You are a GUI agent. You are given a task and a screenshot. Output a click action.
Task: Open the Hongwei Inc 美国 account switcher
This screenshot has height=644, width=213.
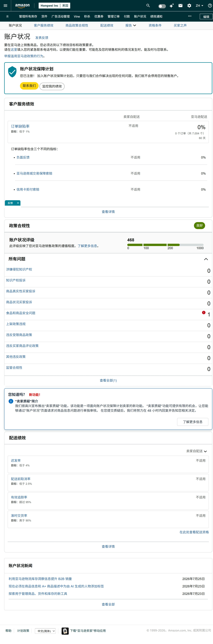click(54, 5)
